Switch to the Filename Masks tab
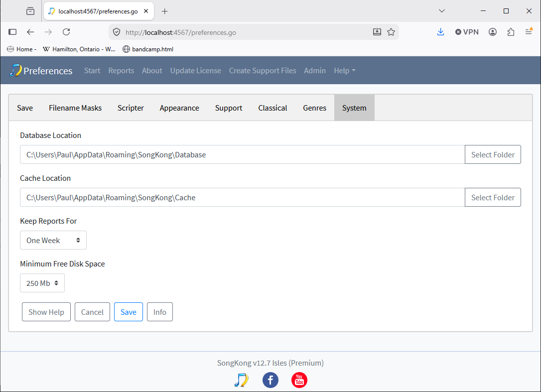Screen dimensions: 541x392 tap(75, 108)
